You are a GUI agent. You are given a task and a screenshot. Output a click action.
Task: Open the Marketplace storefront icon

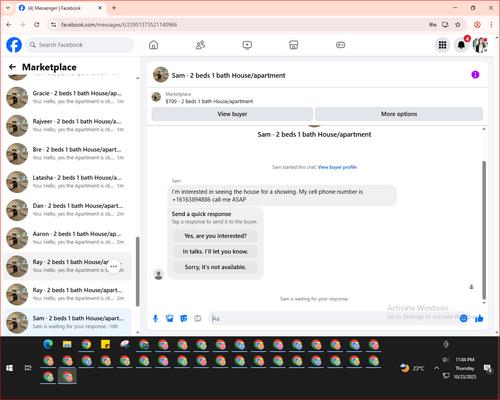pyautogui.click(x=294, y=45)
